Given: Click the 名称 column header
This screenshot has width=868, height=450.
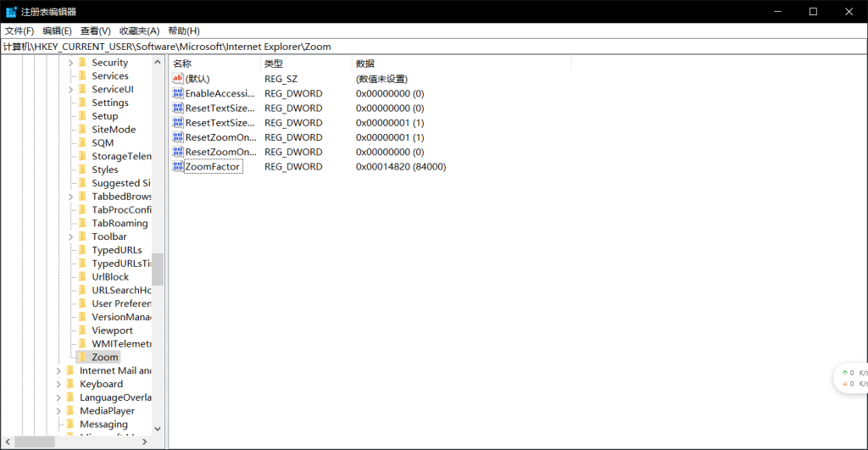Looking at the screenshot, I should click(214, 64).
